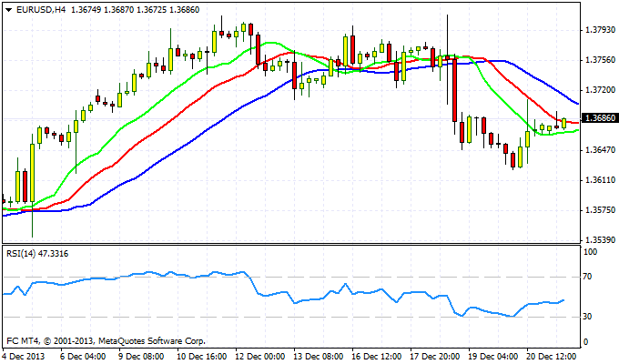Screen dimensions: 619x364
Task: Click the 1.37930 price axis label
Action: click(x=600, y=30)
